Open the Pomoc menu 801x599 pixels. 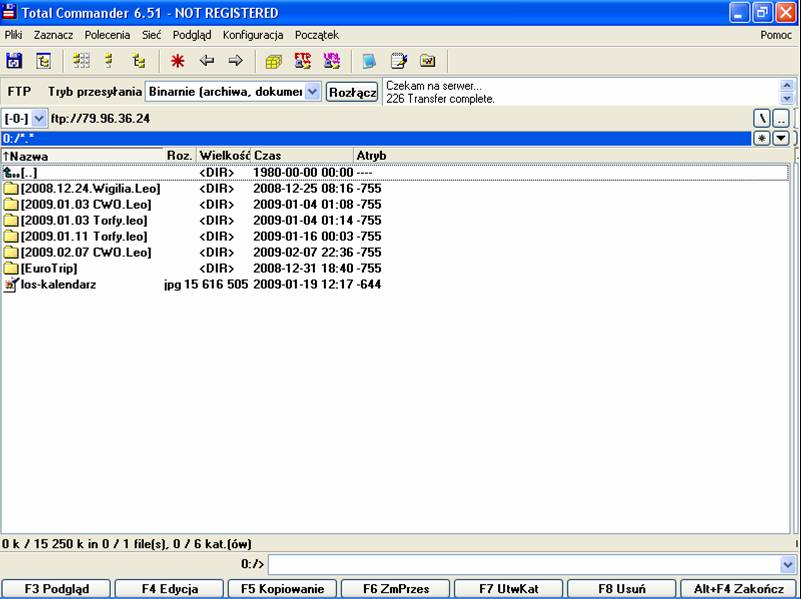[x=776, y=35]
